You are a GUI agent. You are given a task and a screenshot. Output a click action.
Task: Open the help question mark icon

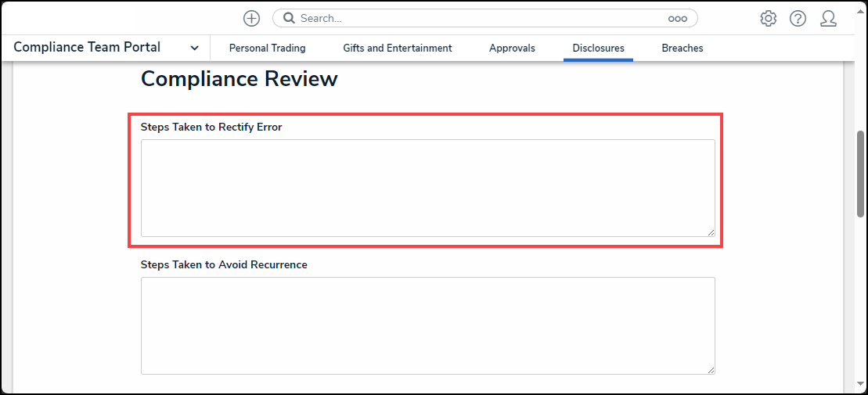pyautogui.click(x=798, y=19)
